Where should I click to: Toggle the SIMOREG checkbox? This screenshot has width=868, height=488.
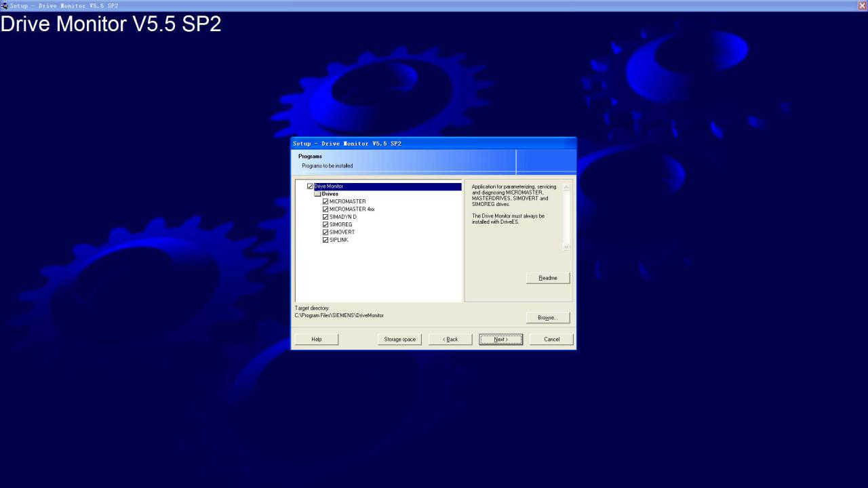pos(325,225)
